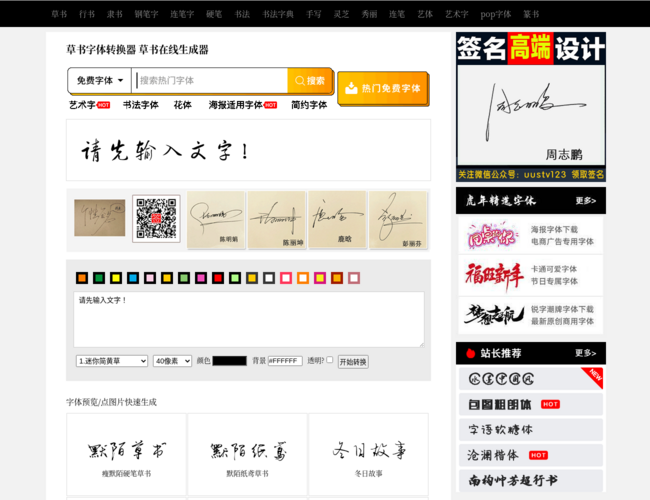The height and width of the screenshot is (500, 650).
Task: Select the 瘦默陌硬笔草书 font preview
Action: 126,454
